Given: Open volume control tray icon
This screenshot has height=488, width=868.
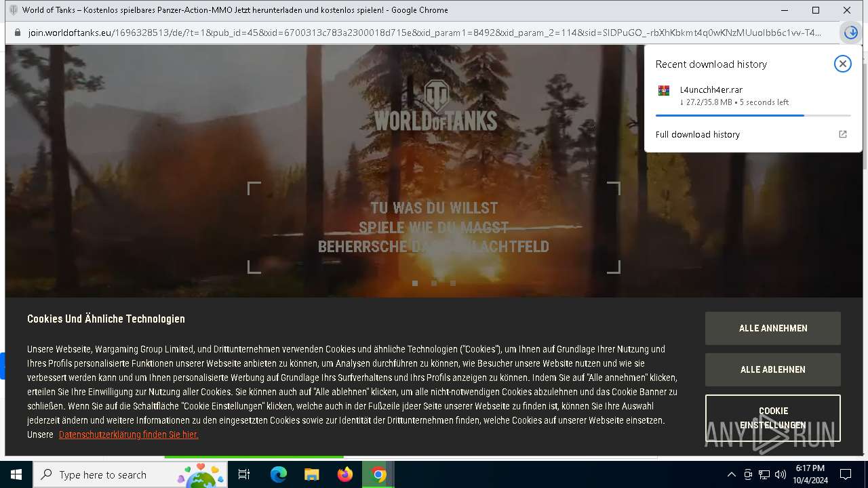Looking at the screenshot, I should [781, 474].
